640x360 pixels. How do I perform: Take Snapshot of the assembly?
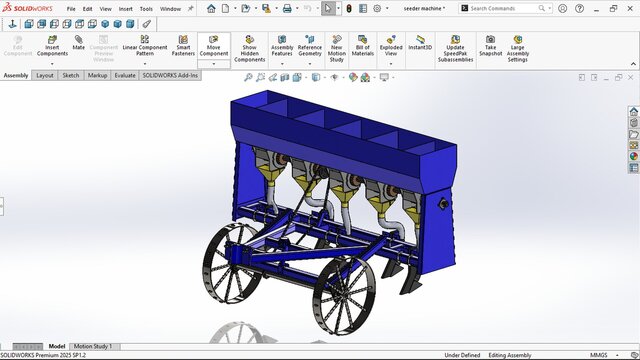pos(491,45)
